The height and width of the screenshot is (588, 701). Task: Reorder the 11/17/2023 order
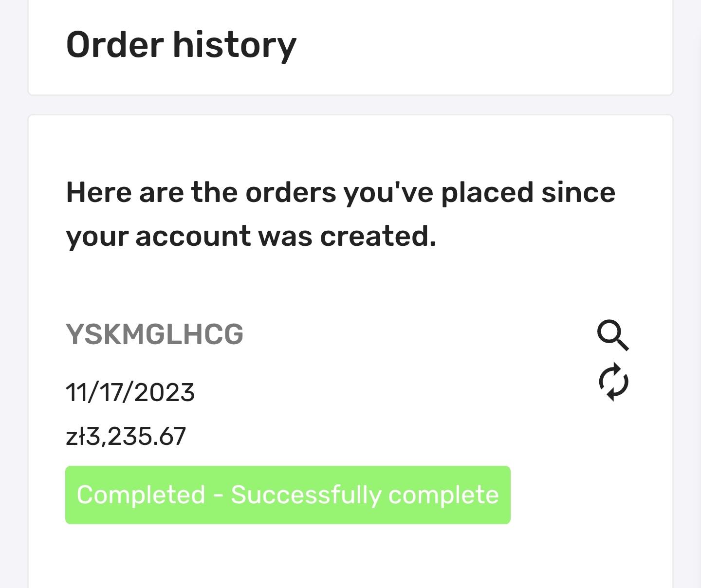613,382
